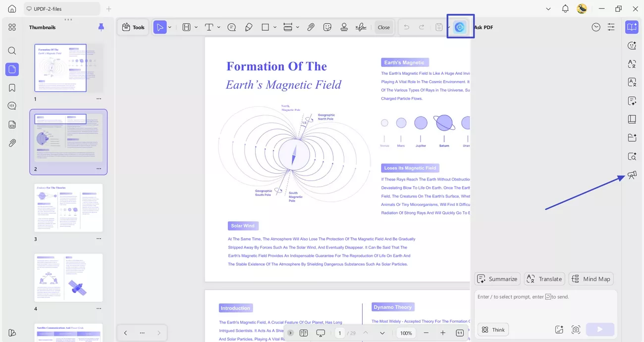Click the paperclip attachment tool in toolbar
Image resolution: width=644 pixels, height=342 pixels.
click(311, 27)
